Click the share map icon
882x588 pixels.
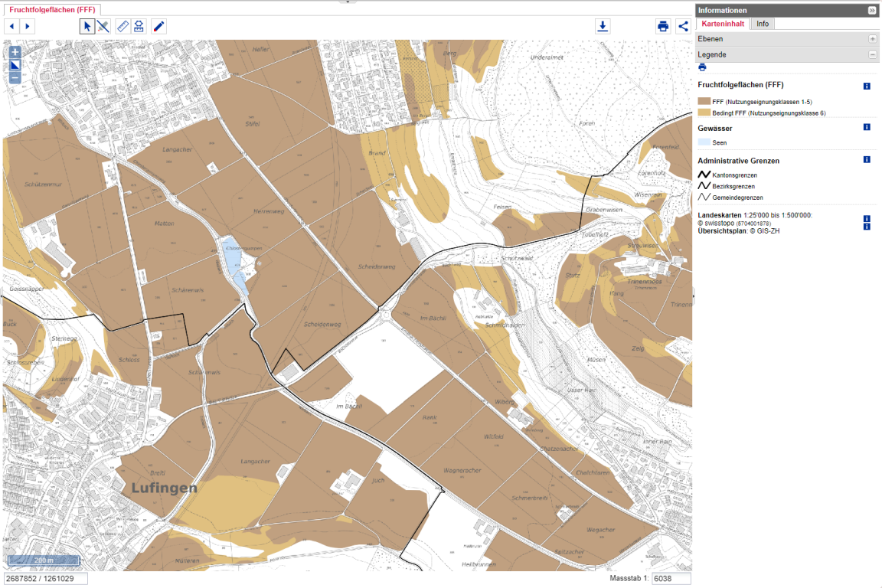tap(684, 26)
